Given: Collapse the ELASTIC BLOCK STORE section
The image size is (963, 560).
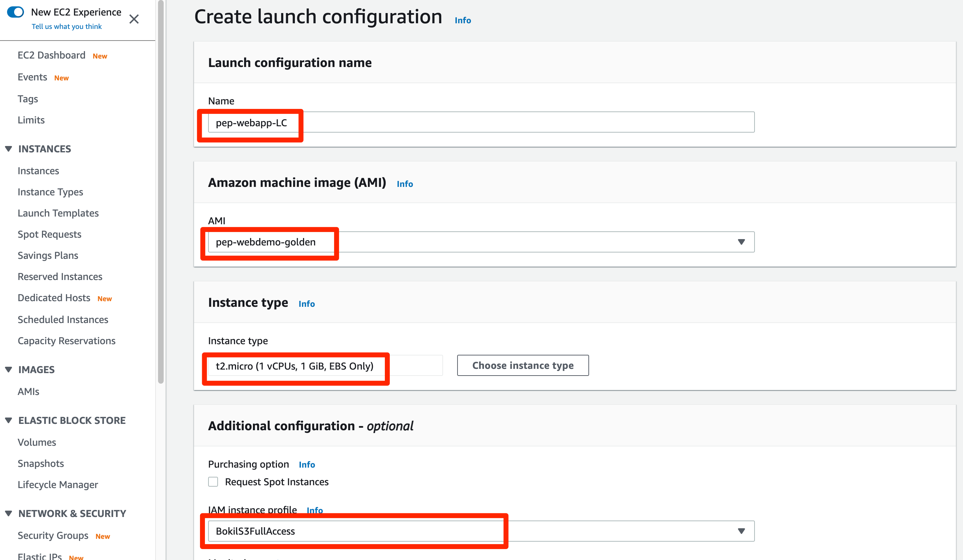Looking at the screenshot, I should (8, 420).
